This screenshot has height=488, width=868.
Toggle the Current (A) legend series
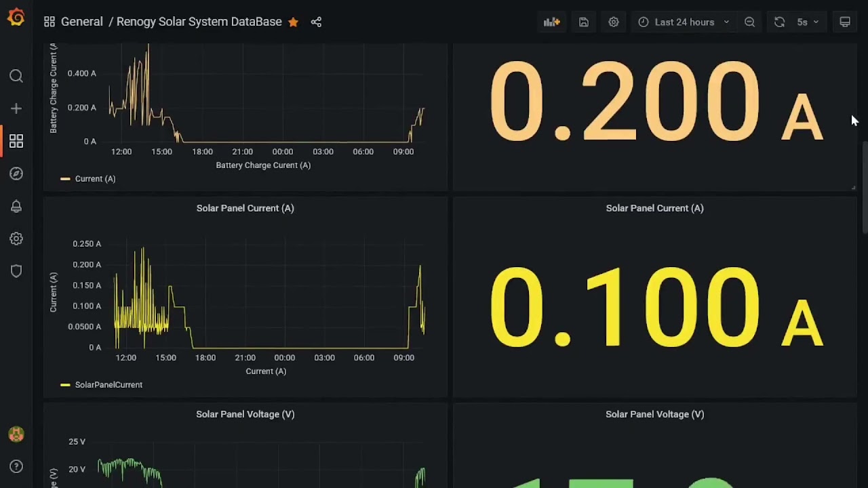tap(95, 179)
